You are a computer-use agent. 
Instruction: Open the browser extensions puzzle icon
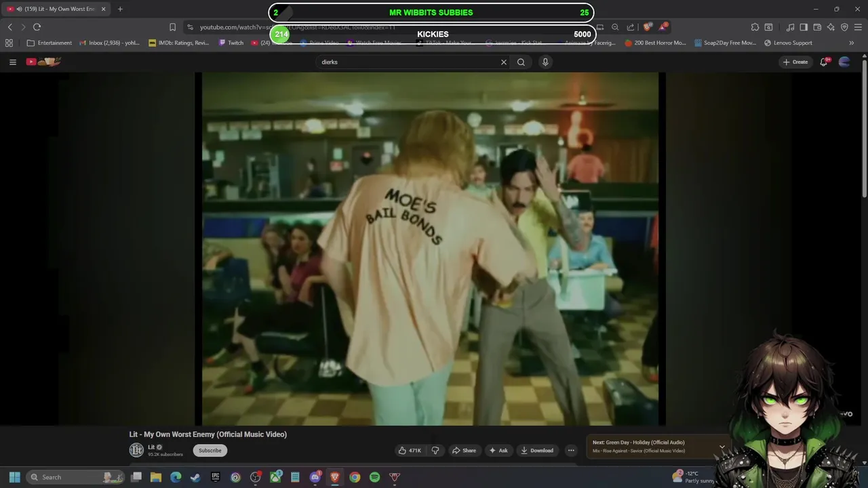point(755,27)
